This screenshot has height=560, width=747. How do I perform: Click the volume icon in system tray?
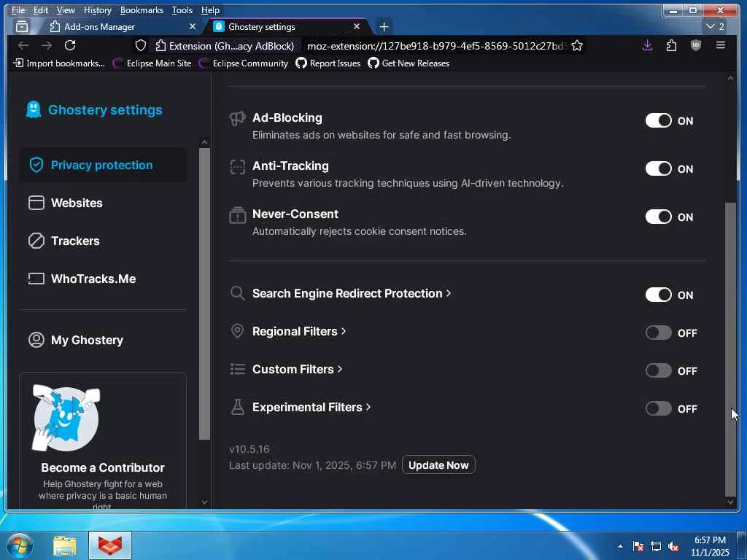(673, 547)
